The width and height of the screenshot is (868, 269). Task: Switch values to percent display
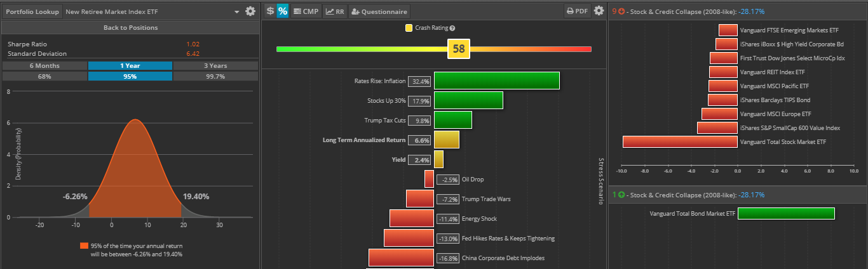[x=283, y=11]
